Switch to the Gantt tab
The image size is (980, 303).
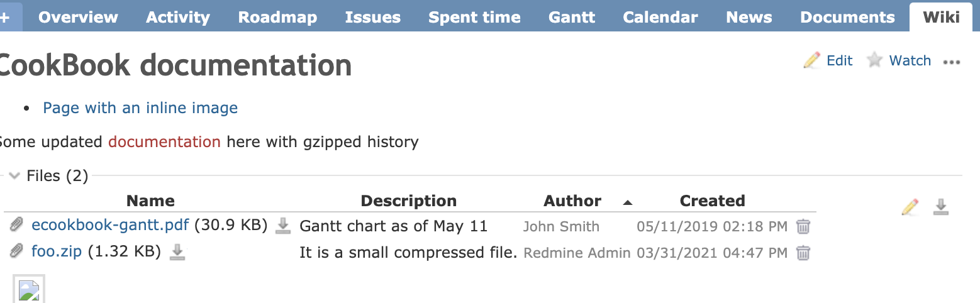click(x=571, y=17)
